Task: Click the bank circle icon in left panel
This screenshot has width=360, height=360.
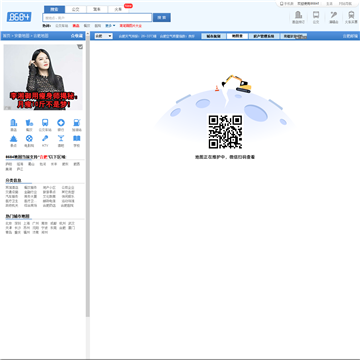Action: tap(61, 123)
